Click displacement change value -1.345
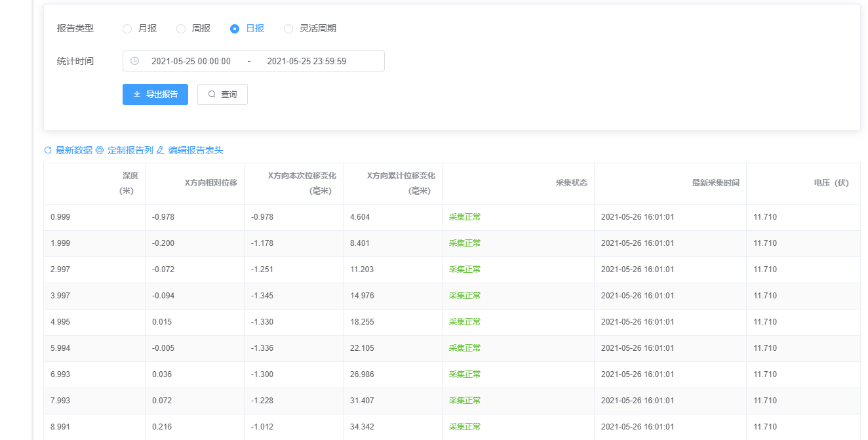The height and width of the screenshot is (440, 868). 262,296
